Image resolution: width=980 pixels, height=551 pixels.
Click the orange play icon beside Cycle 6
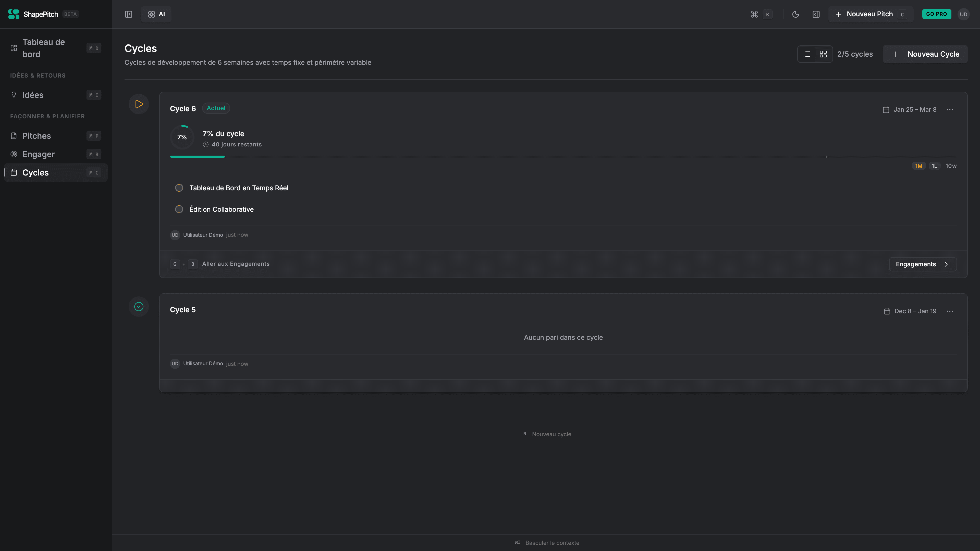[139, 104]
